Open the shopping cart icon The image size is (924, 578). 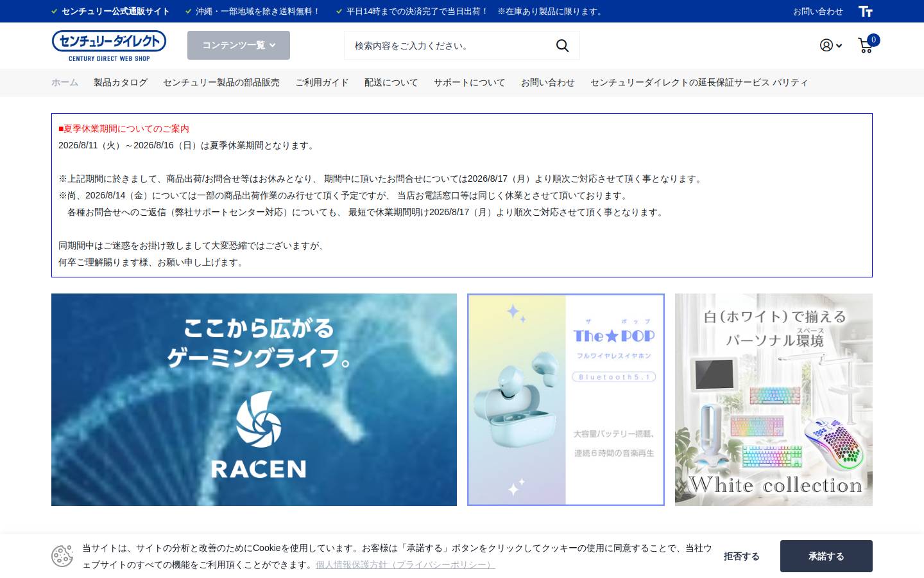865,45
